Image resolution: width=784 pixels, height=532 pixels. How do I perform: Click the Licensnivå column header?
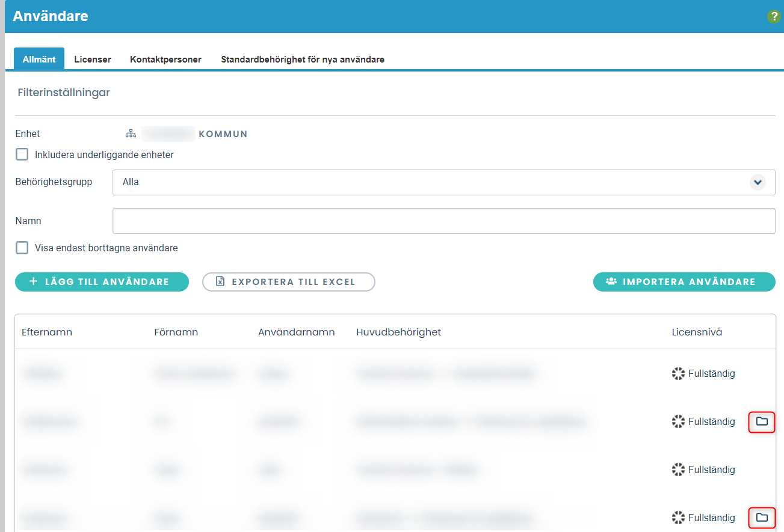(x=697, y=332)
